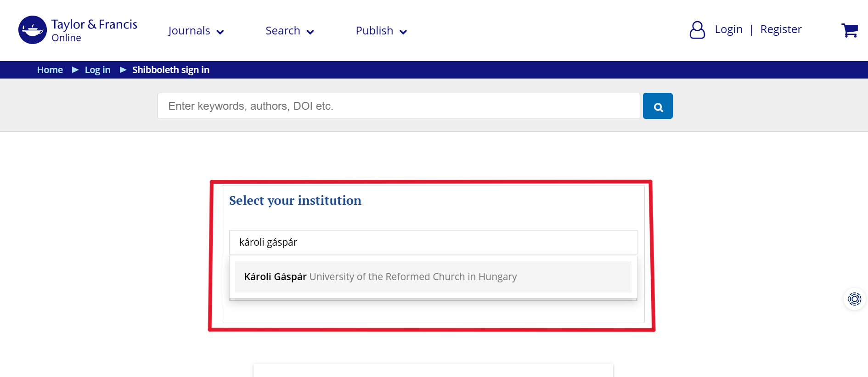868x377 pixels.
Task: Expand the chevron beside Search
Action: (310, 32)
